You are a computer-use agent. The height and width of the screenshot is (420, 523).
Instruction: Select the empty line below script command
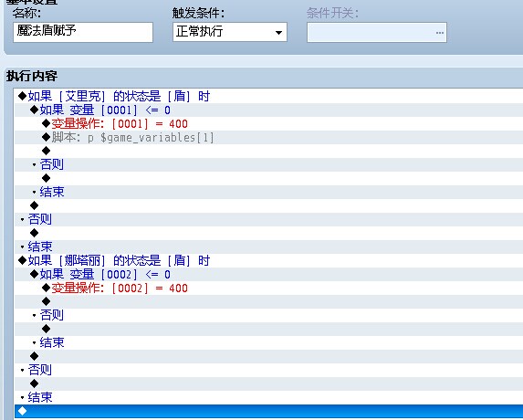269,151
